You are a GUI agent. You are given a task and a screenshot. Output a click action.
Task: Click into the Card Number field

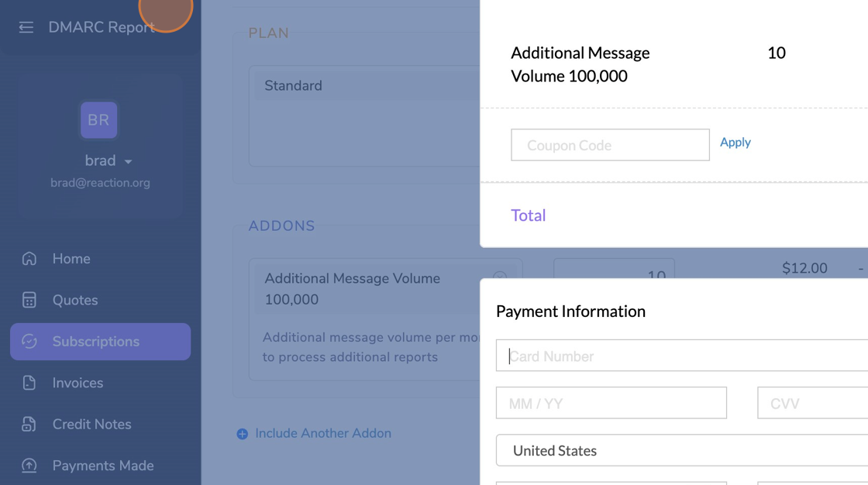(682, 356)
